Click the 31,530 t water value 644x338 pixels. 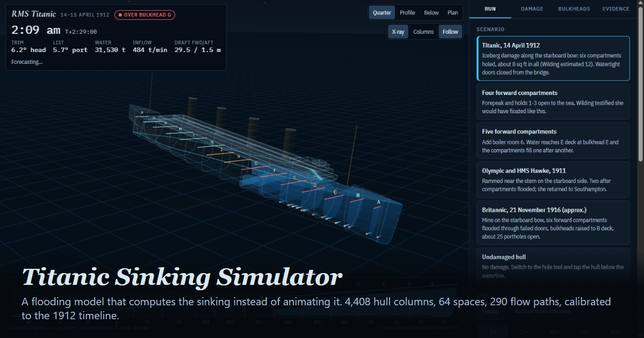(x=110, y=50)
